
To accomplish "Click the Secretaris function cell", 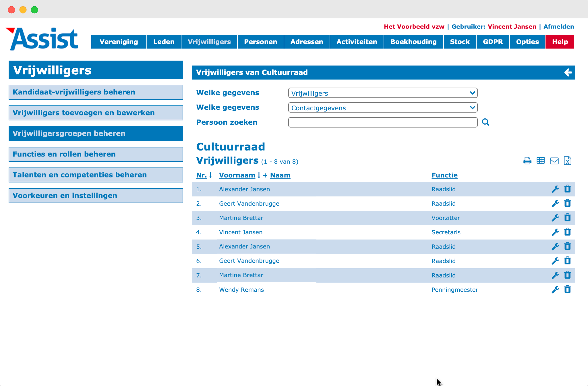I will [446, 232].
